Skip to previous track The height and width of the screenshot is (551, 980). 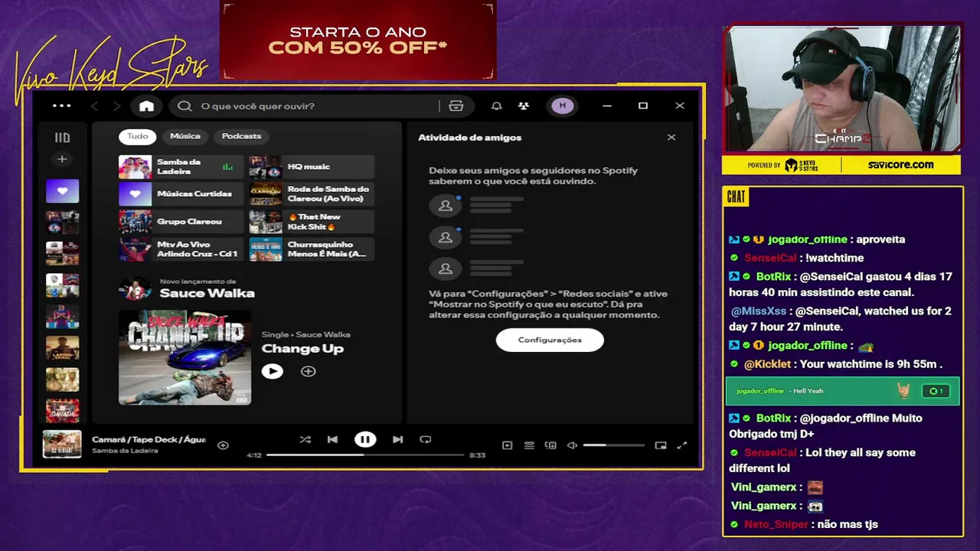pyautogui.click(x=332, y=439)
